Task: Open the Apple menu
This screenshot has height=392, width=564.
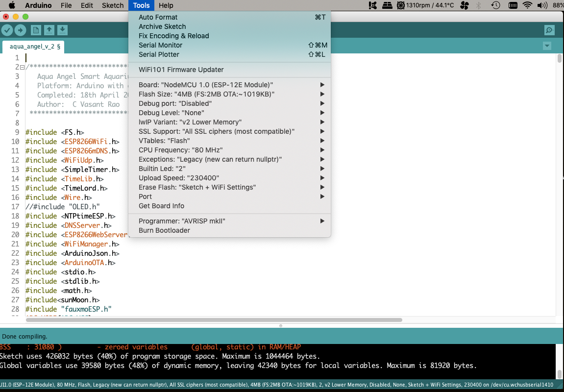Action: [x=11, y=5]
